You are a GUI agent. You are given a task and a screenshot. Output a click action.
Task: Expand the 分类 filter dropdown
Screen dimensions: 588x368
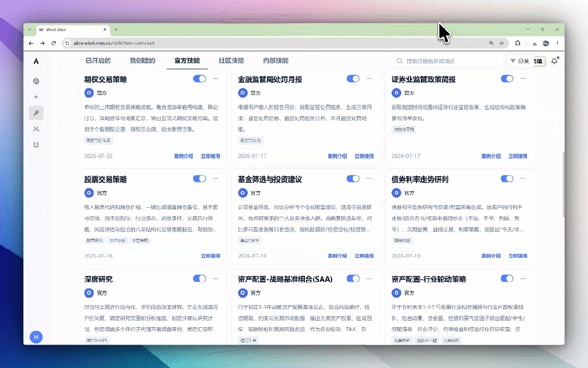pyautogui.click(x=519, y=61)
